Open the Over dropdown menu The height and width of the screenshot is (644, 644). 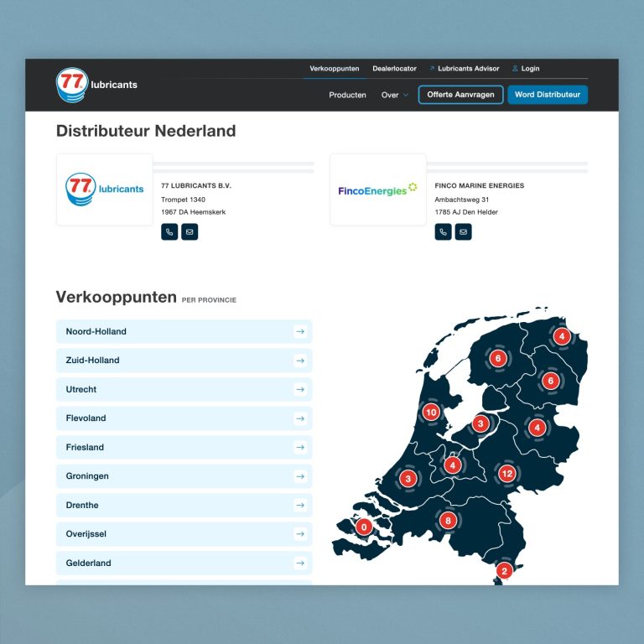395,95
